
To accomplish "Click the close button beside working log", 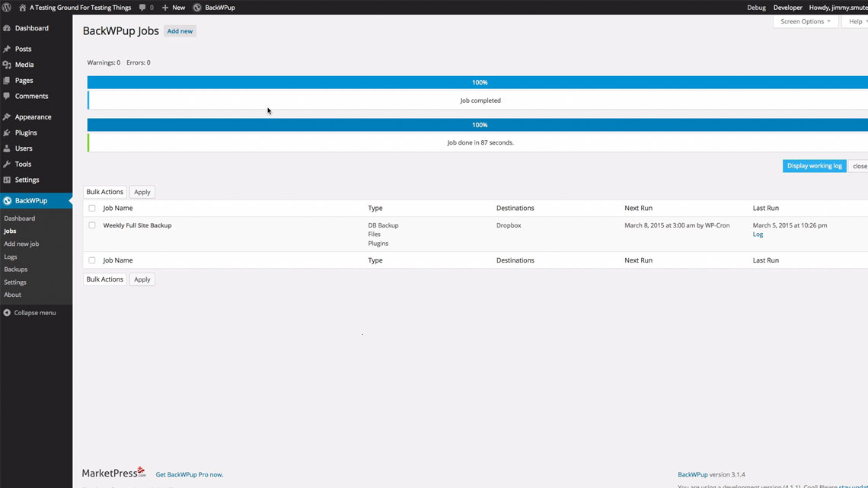I will [859, 166].
